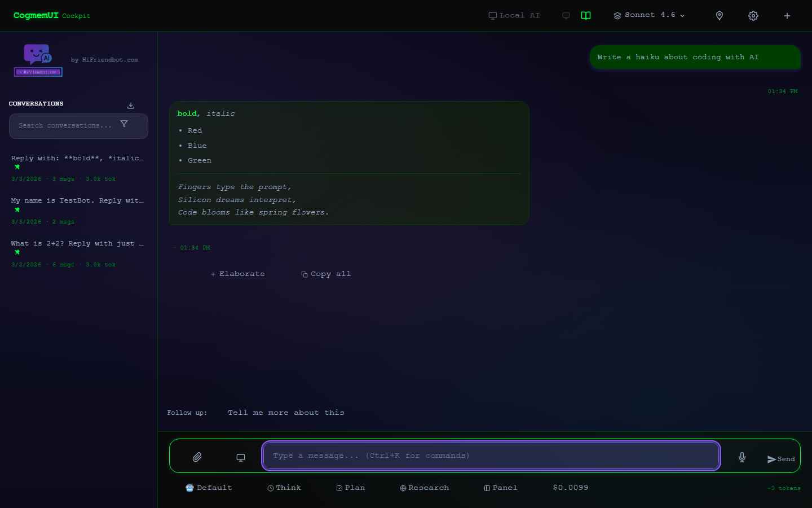Click pin icon under 'Reply with: **bold**' conversation
This screenshot has height=508, width=812.
tap(17, 167)
